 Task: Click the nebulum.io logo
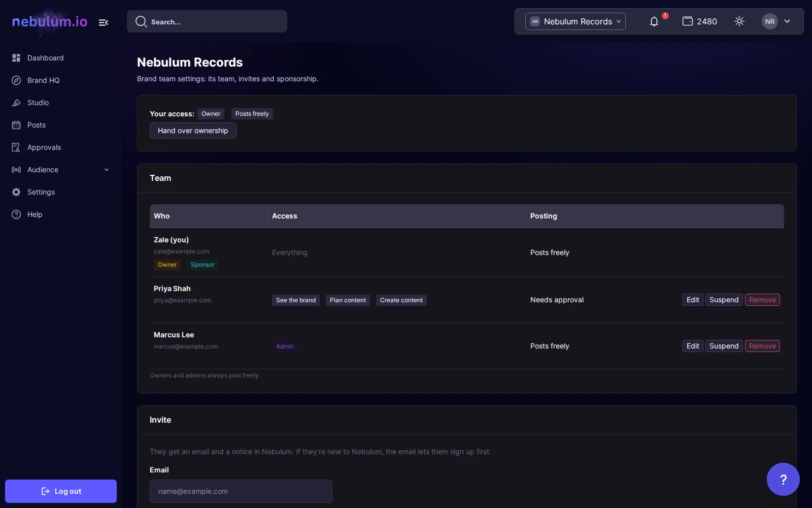click(50, 21)
